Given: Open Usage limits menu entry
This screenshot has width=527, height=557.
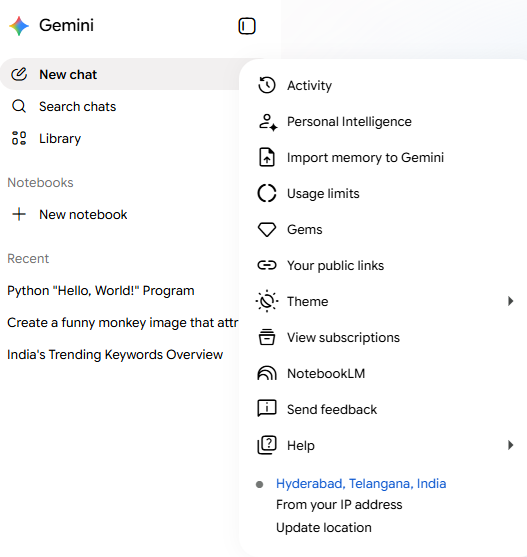Looking at the screenshot, I should click(x=383, y=193).
